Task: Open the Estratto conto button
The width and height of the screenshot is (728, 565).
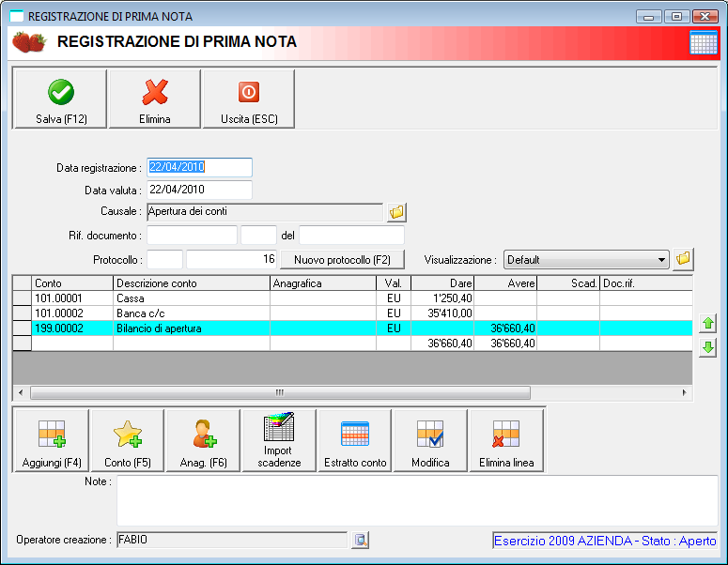Action: [x=355, y=441]
